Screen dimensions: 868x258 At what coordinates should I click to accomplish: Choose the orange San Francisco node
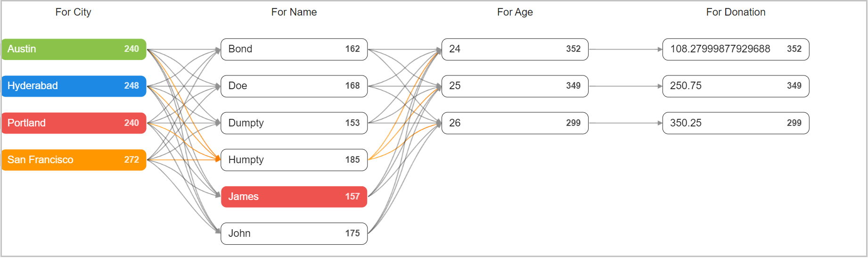pyautogui.click(x=74, y=160)
